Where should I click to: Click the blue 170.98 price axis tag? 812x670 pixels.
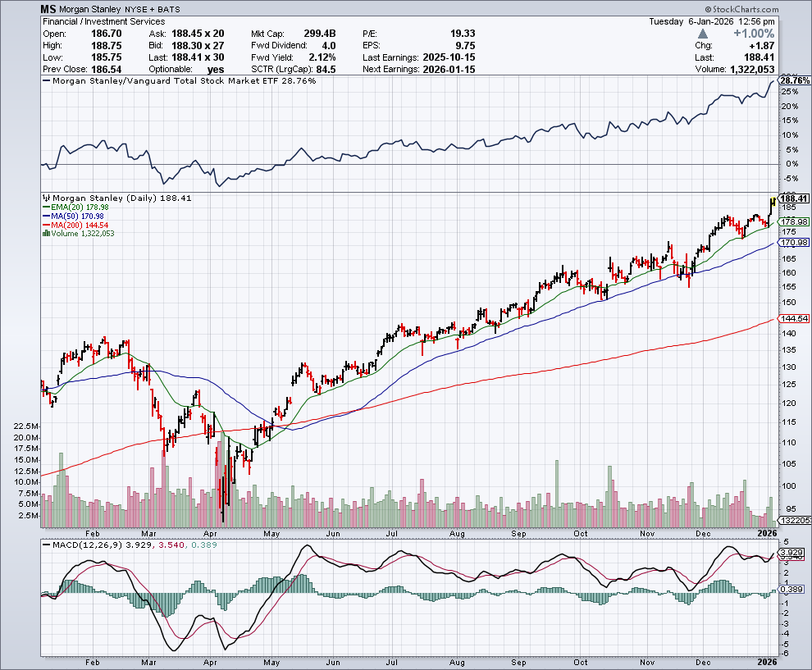coord(793,243)
